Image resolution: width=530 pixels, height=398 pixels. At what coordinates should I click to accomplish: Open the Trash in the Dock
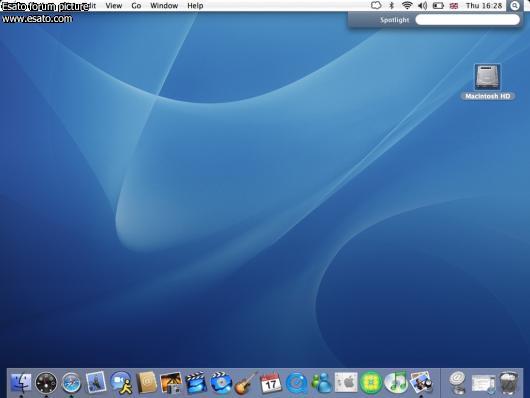pyautogui.click(x=508, y=383)
